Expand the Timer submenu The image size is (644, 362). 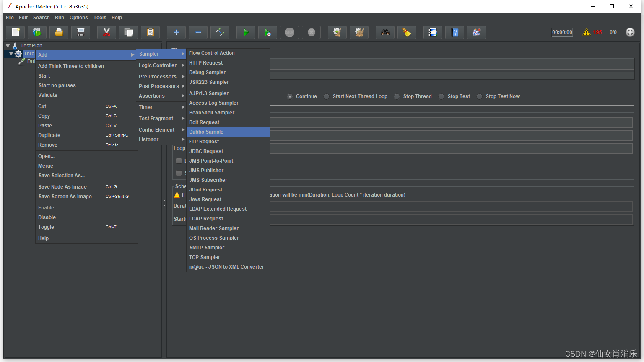click(161, 107)
